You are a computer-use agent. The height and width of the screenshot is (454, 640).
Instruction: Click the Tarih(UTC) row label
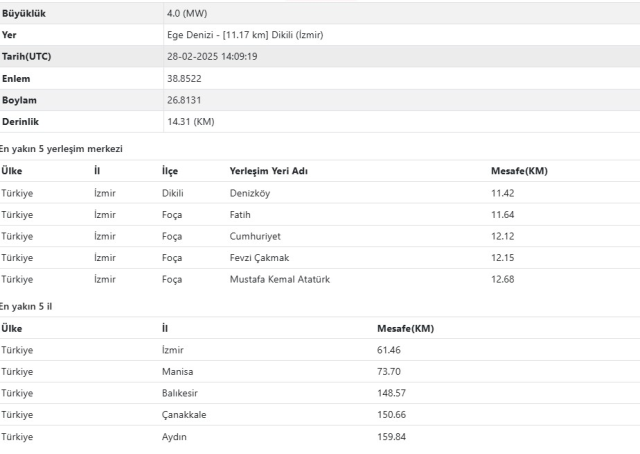point(26,57)
